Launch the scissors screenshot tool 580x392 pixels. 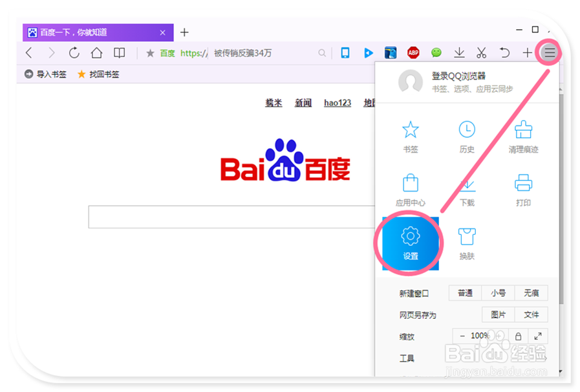481,53
